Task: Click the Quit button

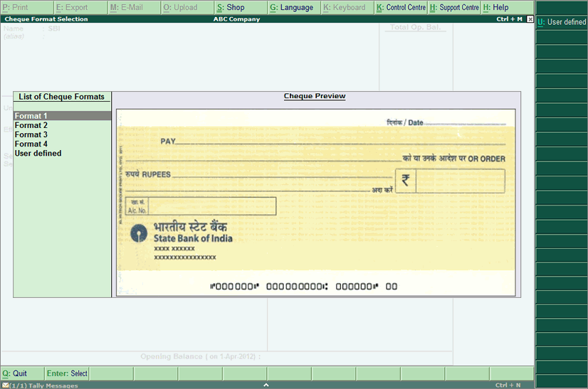Action: (22, 373)
